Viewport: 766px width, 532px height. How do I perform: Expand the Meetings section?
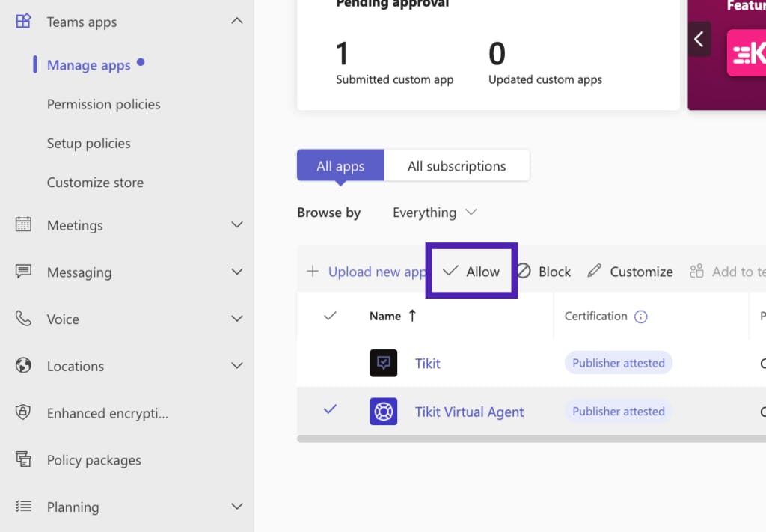(x=236, y=225)
